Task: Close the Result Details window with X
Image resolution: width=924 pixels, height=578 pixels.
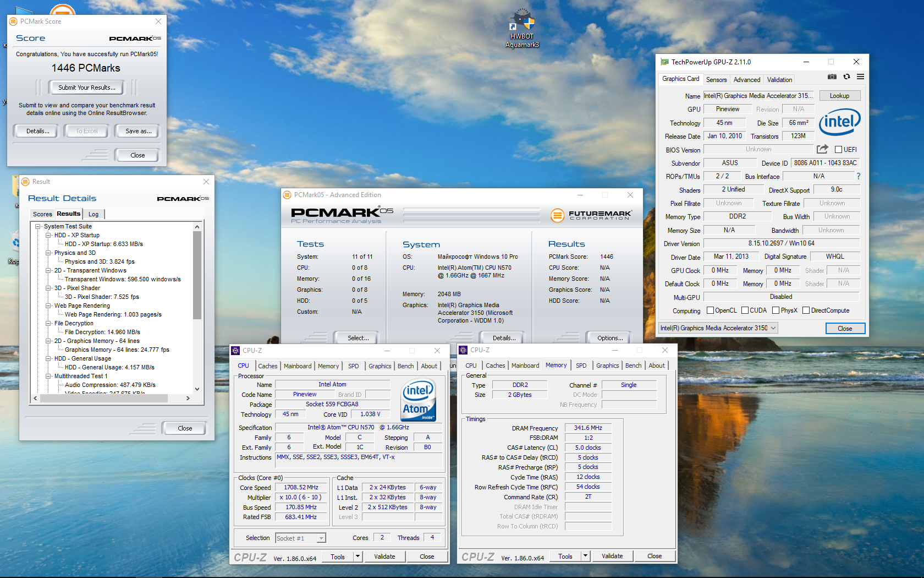Action: (x=206, y=182)
